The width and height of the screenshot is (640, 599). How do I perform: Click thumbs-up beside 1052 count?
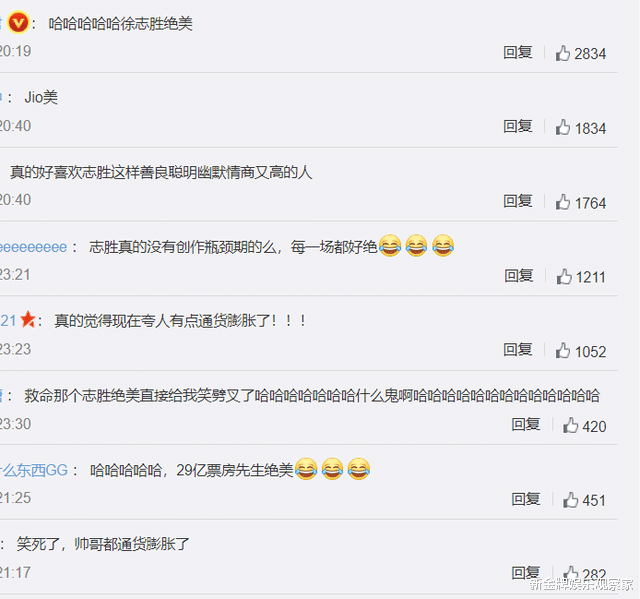click(562, 351)
